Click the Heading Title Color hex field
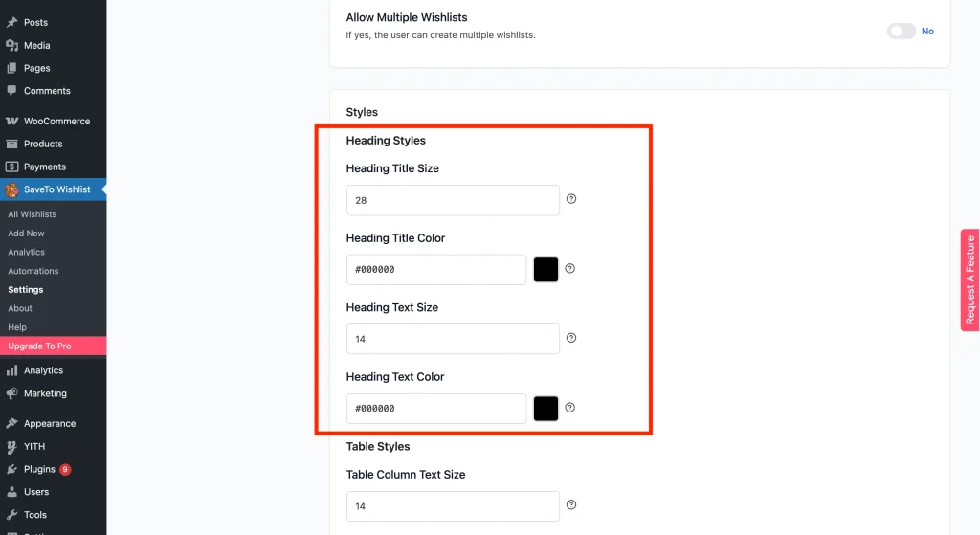 coord(436,270)
